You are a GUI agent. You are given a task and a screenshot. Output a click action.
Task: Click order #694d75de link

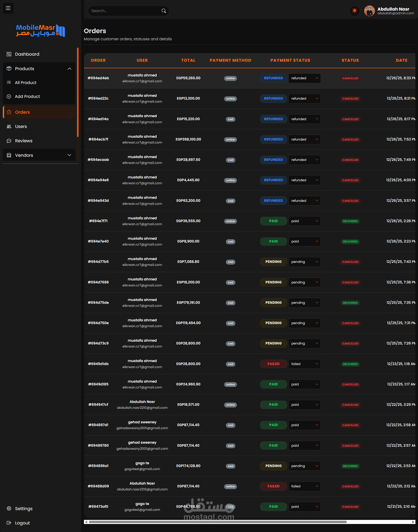click(98, 303)
